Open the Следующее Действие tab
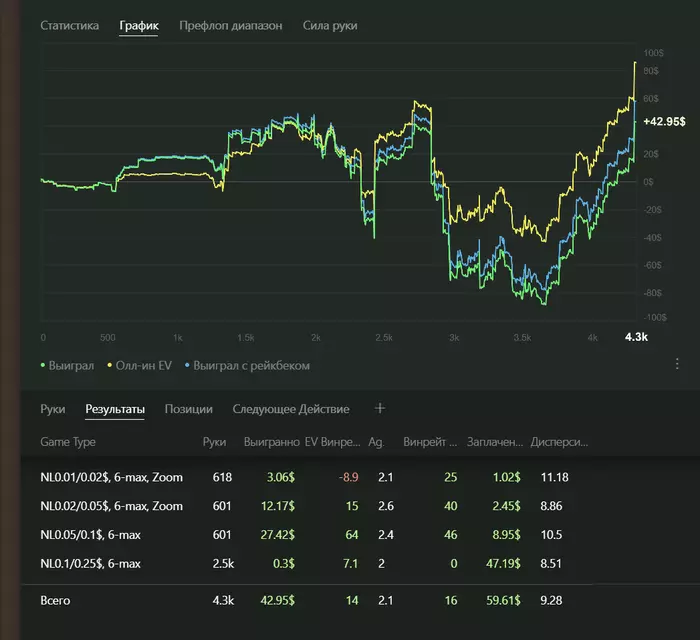700x640 pixels. click(x=290, y=409)
